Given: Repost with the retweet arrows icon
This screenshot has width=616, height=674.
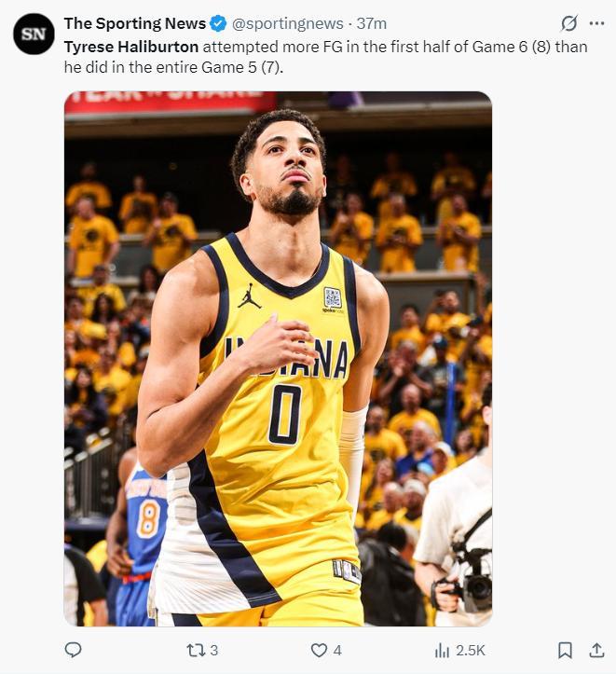Looking at the screenshot, I should pyautogui.click(x=196, y=650).
